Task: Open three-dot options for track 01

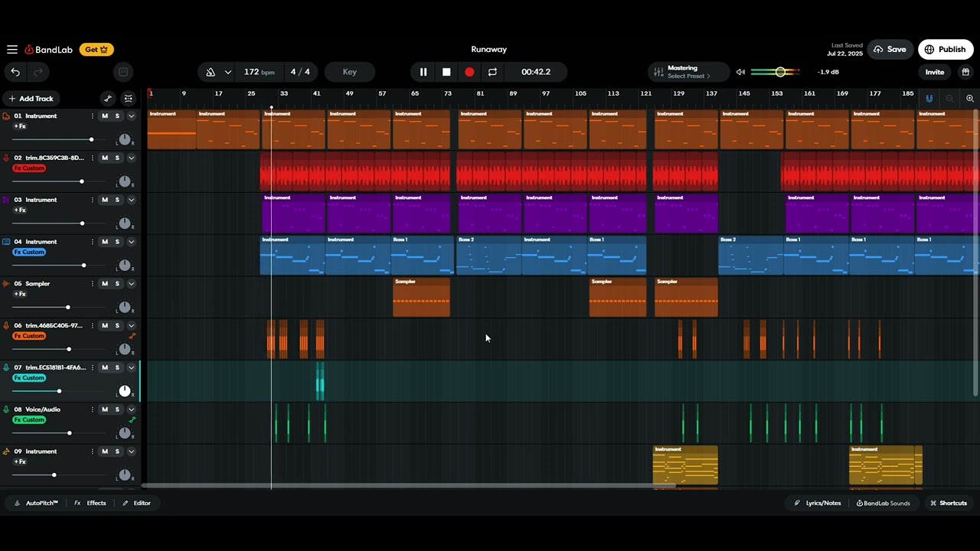Action: point(93,116)
